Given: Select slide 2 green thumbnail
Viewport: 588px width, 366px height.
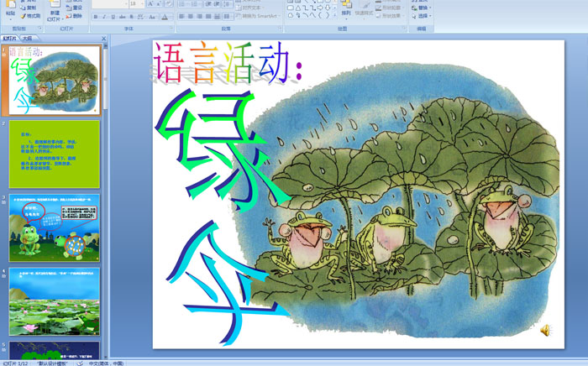Looking at the screenshot, I should (55, 154).
